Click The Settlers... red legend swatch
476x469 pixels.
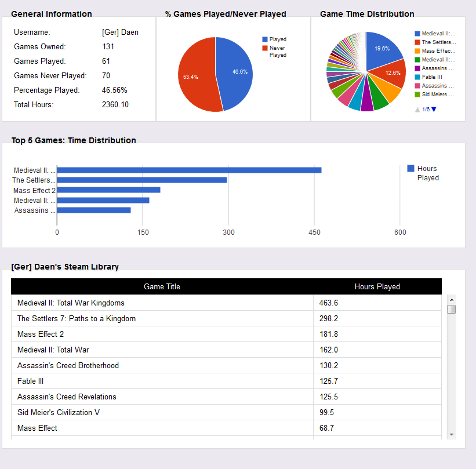417,42
